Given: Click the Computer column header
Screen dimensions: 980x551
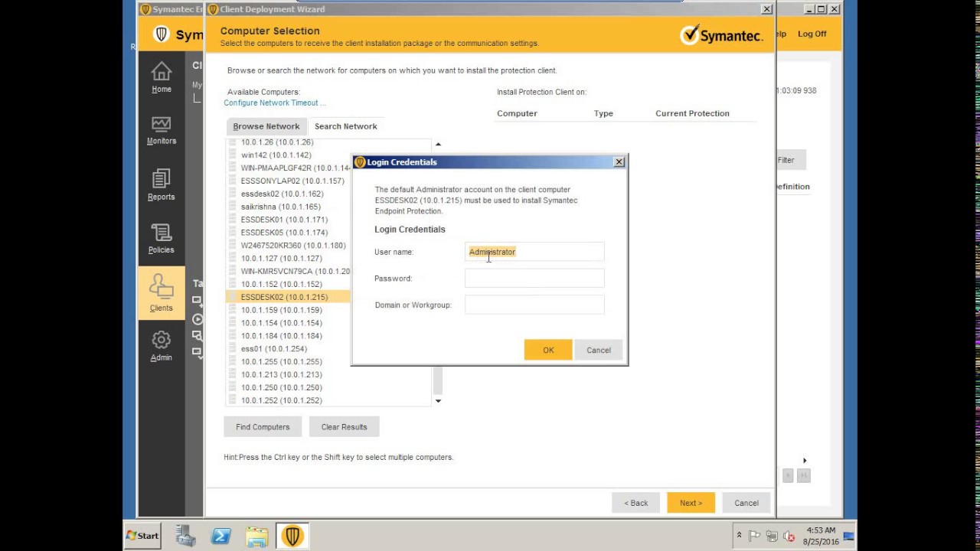Looking at the screenshot, I should 517,113.
